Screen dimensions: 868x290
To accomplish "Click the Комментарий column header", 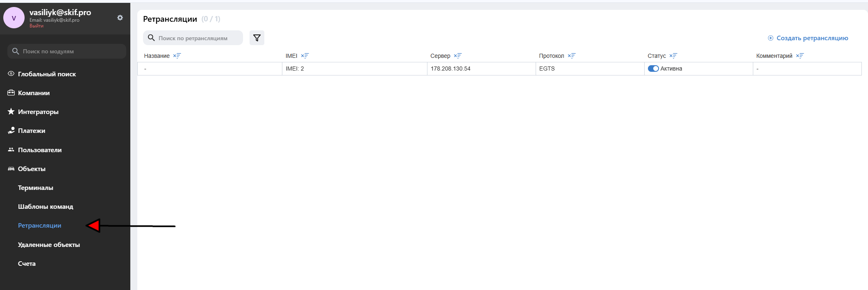I will (x=774, y=56).
